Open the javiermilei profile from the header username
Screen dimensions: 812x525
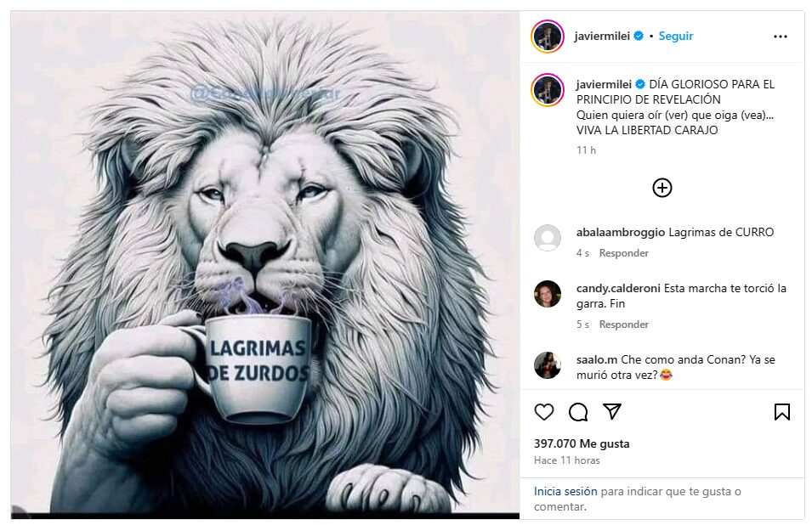pos(602,37)
